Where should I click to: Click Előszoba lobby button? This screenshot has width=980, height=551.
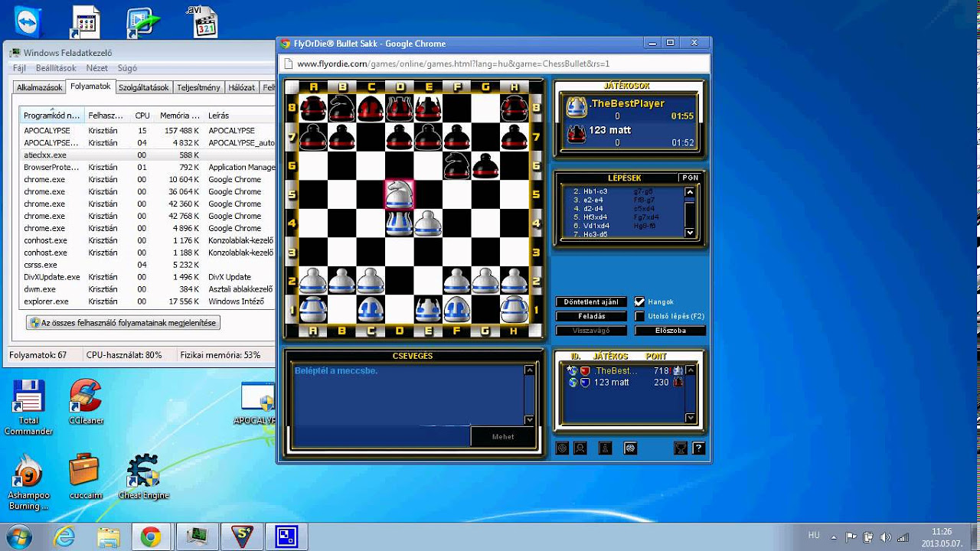point(670,331)
